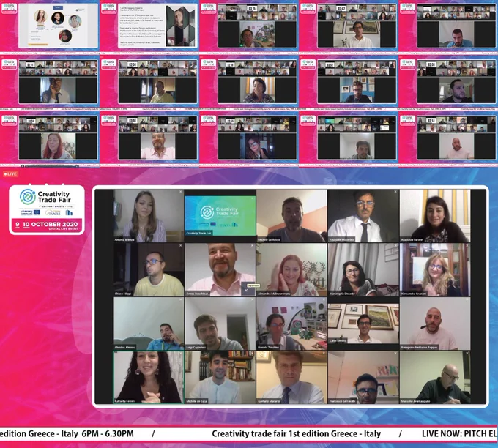The width and height of the screenshot is (498, 448).
Task: Open the bottom-row thumbnail of the young man in grey
Action: tap(357, 138)
